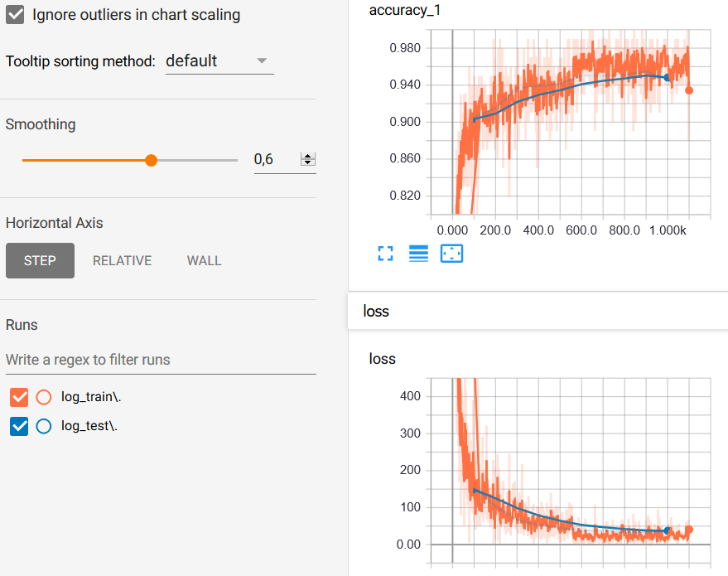Decrease smoothing with the spinner down arrow
The width and height of the screenshot is (728, 576).
pos(308,163)
